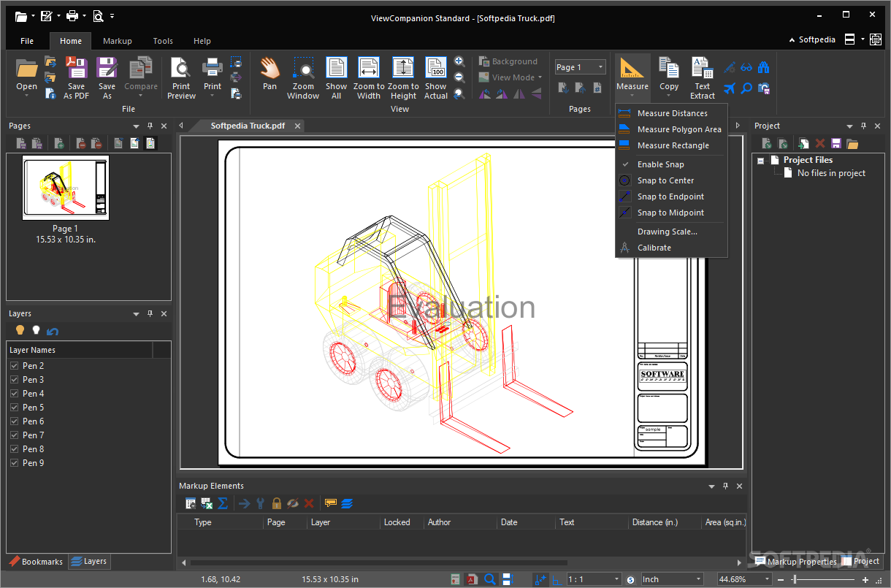Click Show Actual size icon
This screenshot has width=891, height=588.
(x=436, y=68)
